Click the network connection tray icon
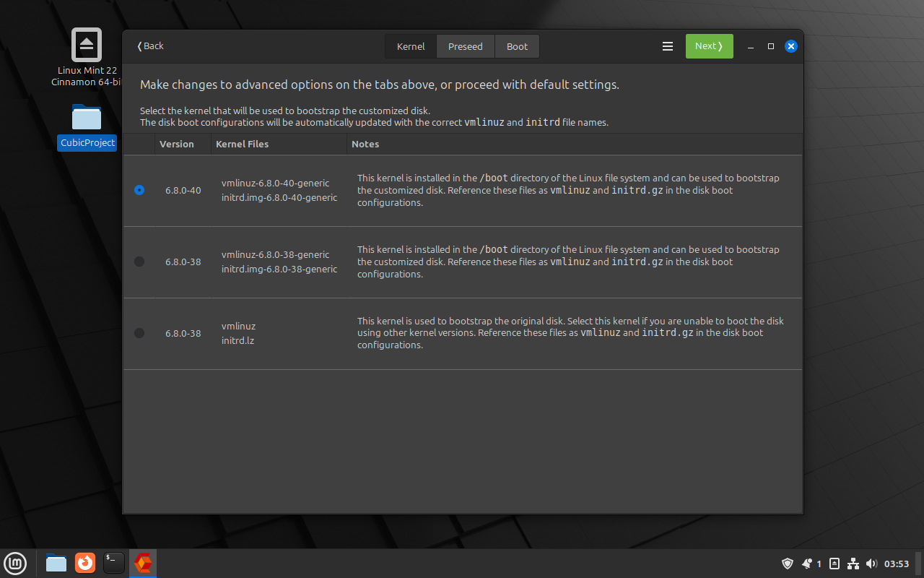This screenshot has height=578, width=924. coord(853,564)
